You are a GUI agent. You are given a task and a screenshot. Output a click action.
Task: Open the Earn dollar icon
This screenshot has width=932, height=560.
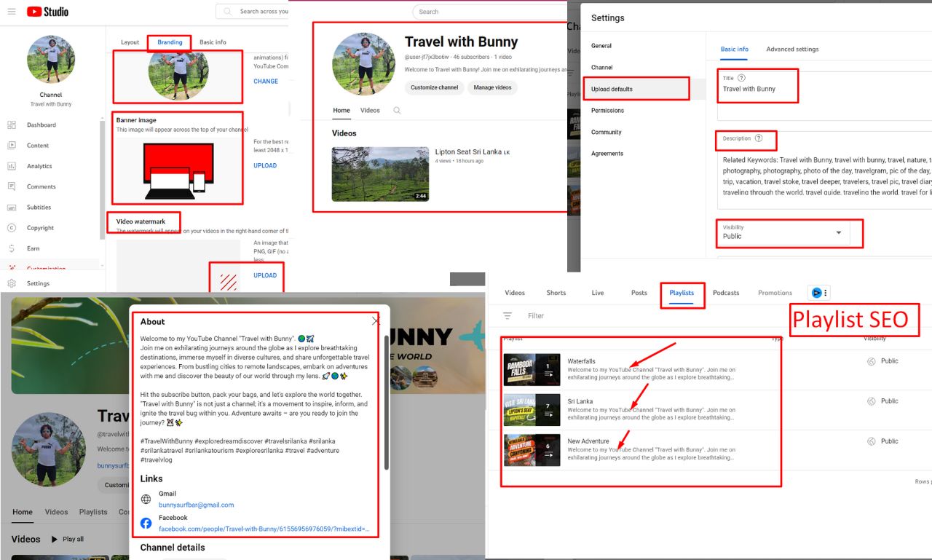[x=12, y=248]
